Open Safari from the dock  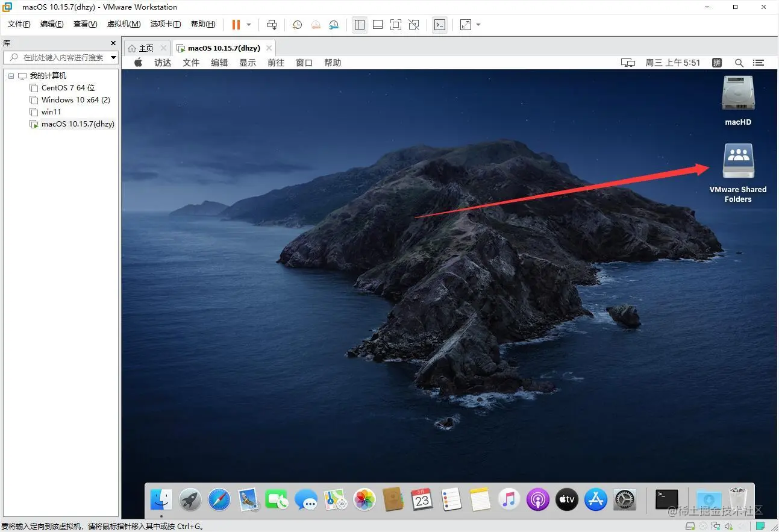click(x=218, y=499)
